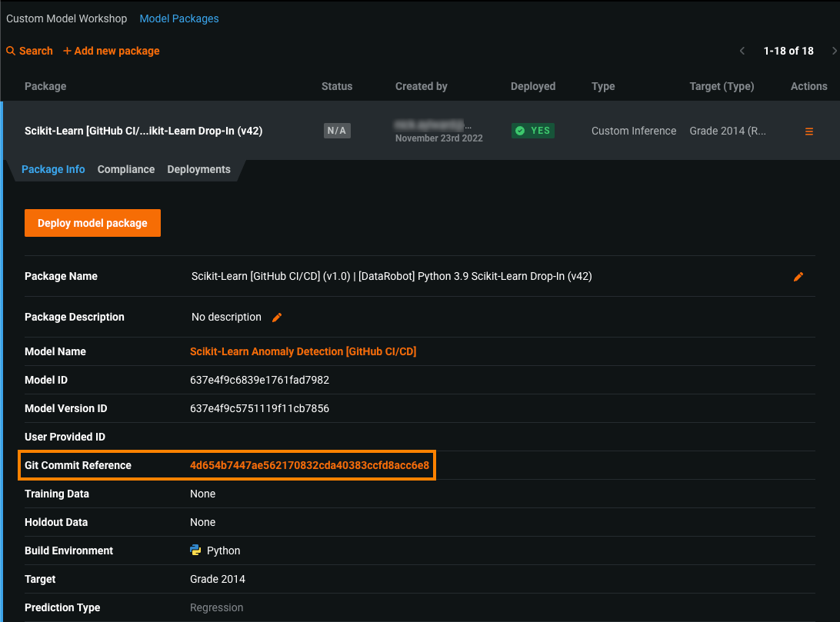
Task: Edit package description pencil icon
Action: click(x=277, y=318)
